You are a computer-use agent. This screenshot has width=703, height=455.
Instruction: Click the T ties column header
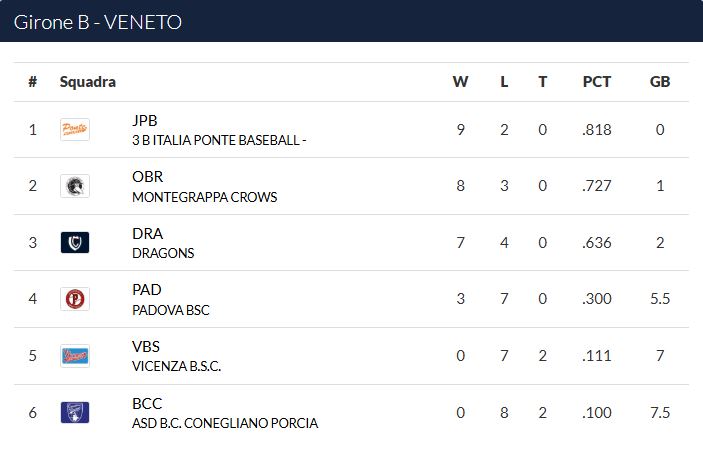(x=542, y=82)
